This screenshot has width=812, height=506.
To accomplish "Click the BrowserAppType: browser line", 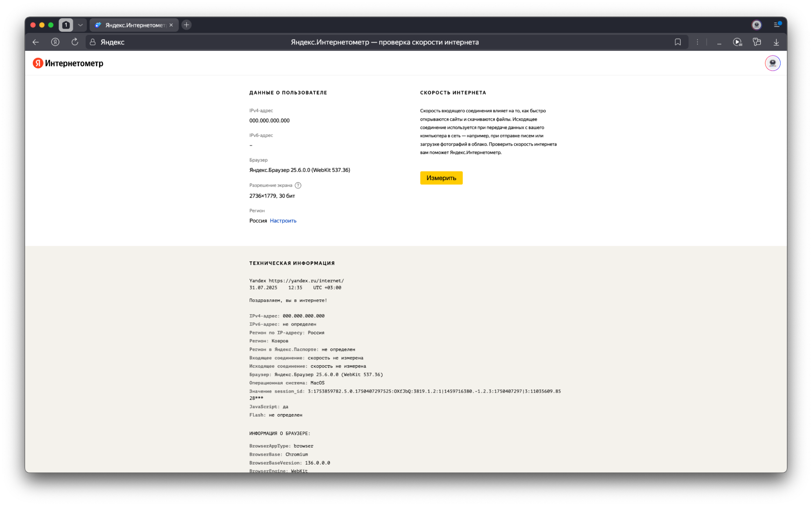I will click(281, 446).
